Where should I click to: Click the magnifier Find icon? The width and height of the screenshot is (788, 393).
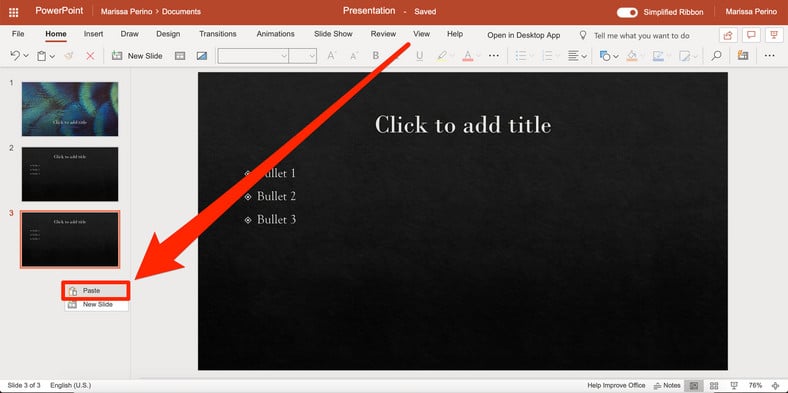point(716,56)
